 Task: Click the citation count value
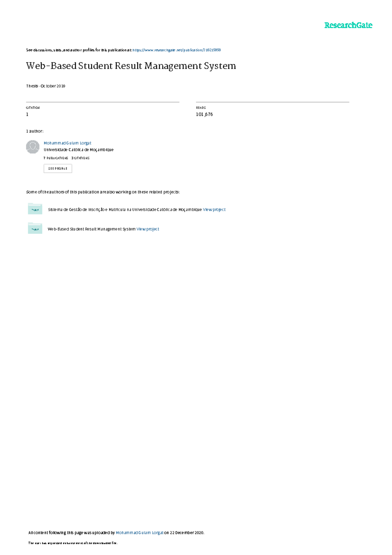click(x=27, y=114)
